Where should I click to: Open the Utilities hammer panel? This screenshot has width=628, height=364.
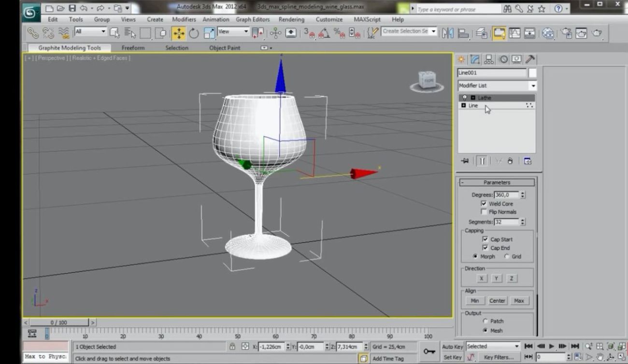coord(530,59)
